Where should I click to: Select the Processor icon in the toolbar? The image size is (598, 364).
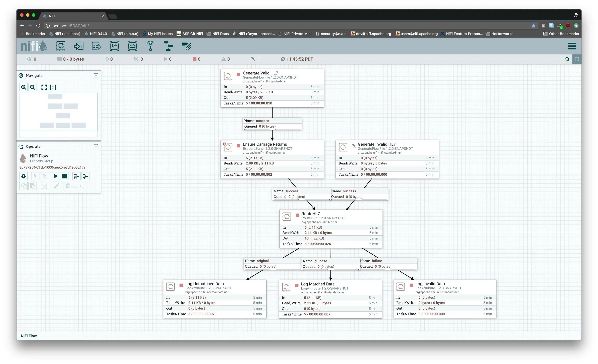tap(61, 46)
